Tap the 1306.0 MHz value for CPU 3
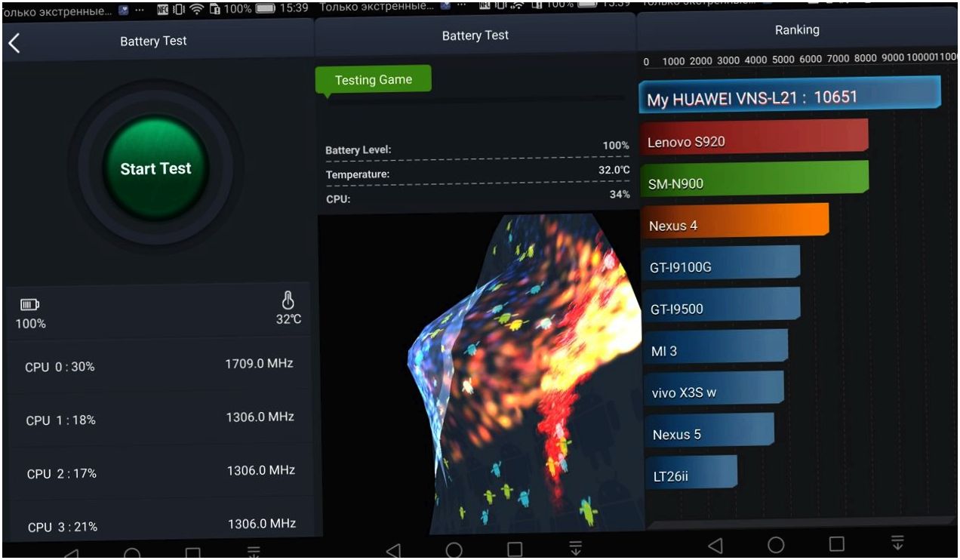Viewport: 960px width, 560px height. tap(262, 523)
